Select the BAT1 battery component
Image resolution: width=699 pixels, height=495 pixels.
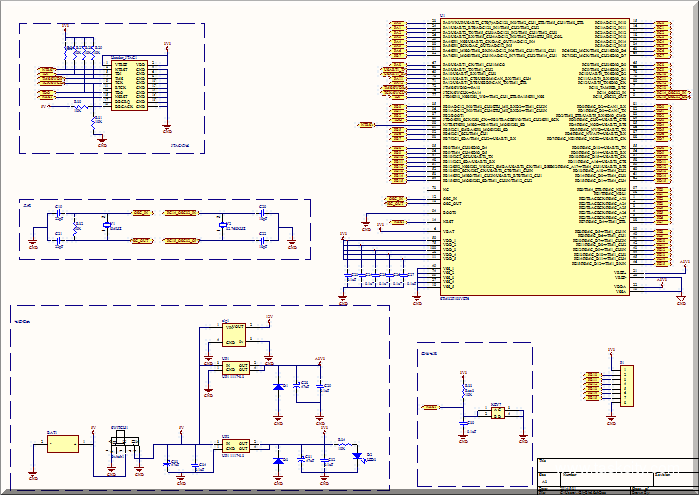tap(62, 446)
